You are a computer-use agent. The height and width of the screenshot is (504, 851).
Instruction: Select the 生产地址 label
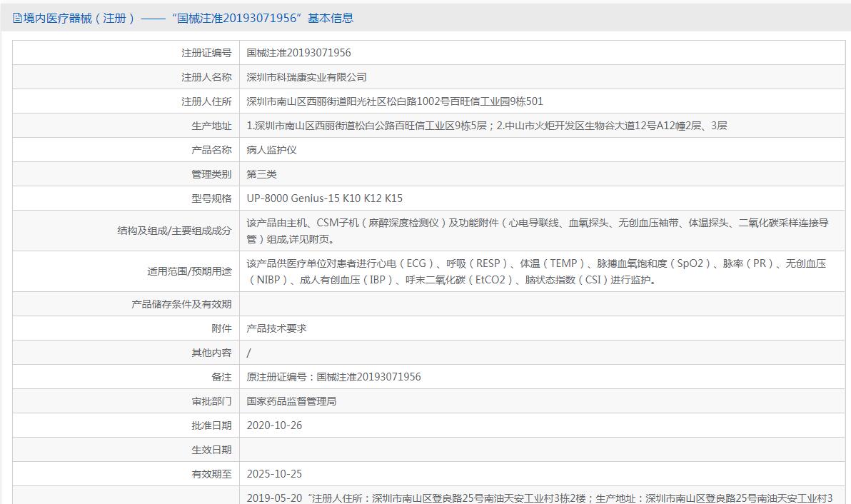click(x=211, y=126)
